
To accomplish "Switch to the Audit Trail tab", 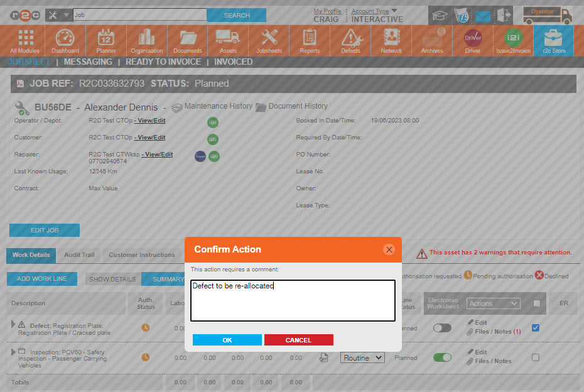I will [78, 255].
